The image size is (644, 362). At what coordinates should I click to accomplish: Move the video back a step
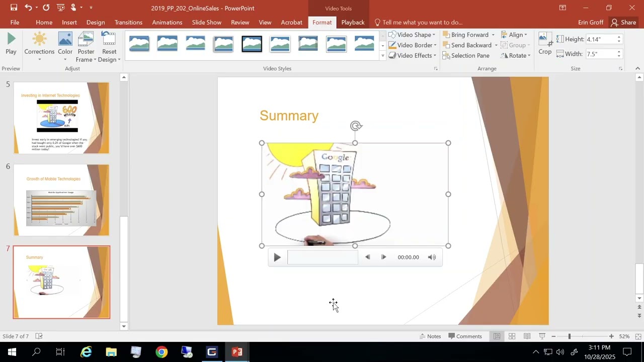[367, 257]
